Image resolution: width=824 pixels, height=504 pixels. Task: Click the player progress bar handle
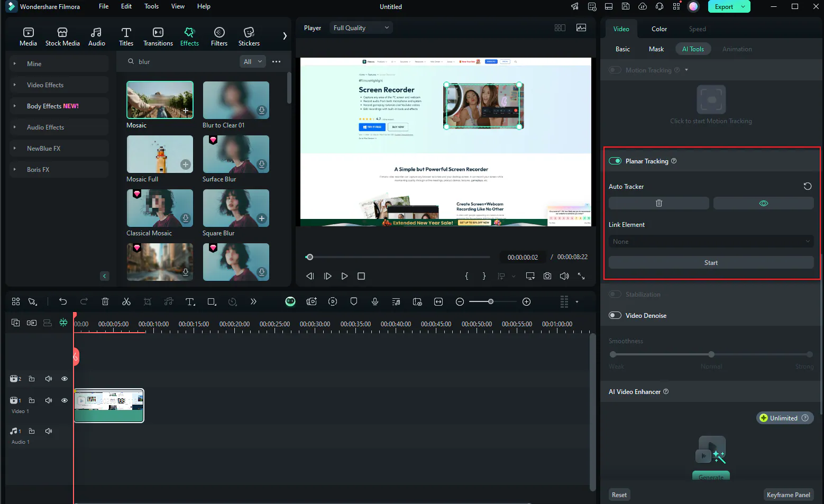point(310,257)
